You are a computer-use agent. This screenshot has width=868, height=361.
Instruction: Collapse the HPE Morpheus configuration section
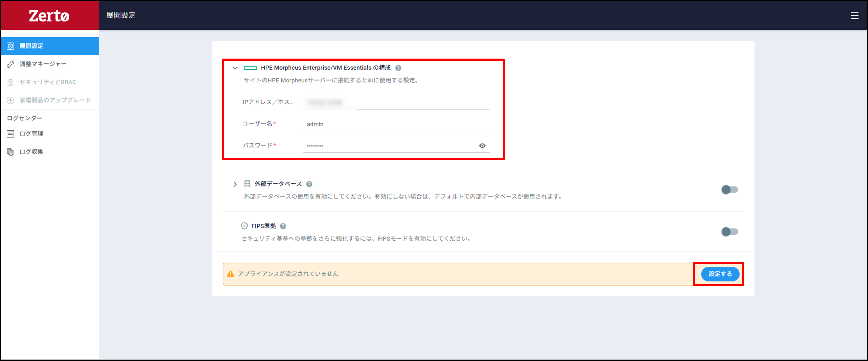(235, 68)
